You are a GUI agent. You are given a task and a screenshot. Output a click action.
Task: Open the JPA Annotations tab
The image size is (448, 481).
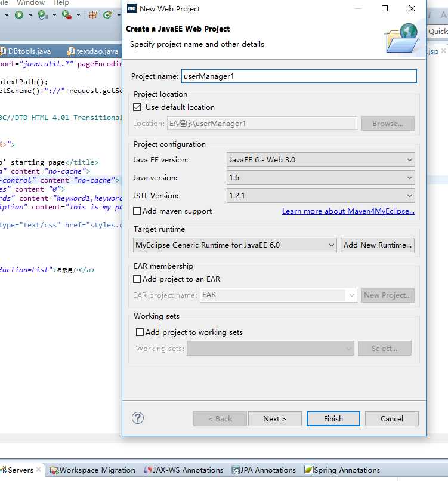(264, 470)
